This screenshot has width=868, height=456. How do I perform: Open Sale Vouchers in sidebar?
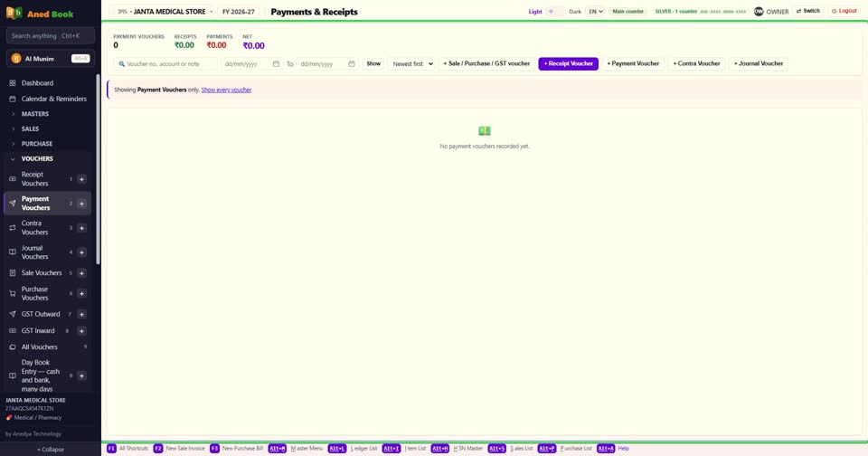[x=42, y=273]
